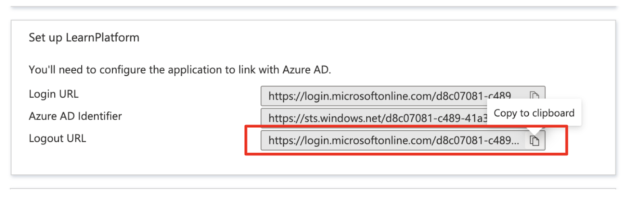This screenshot has height=204, width=644.
Task: Click the 'Set up LearnPlatform' heading
Action: (x=84, y=37)
